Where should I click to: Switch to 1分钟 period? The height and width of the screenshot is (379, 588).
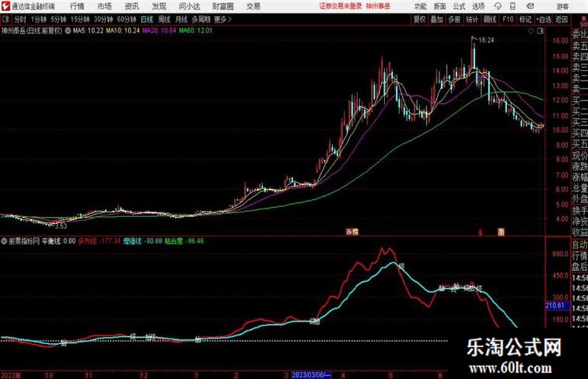pos(39,19)
